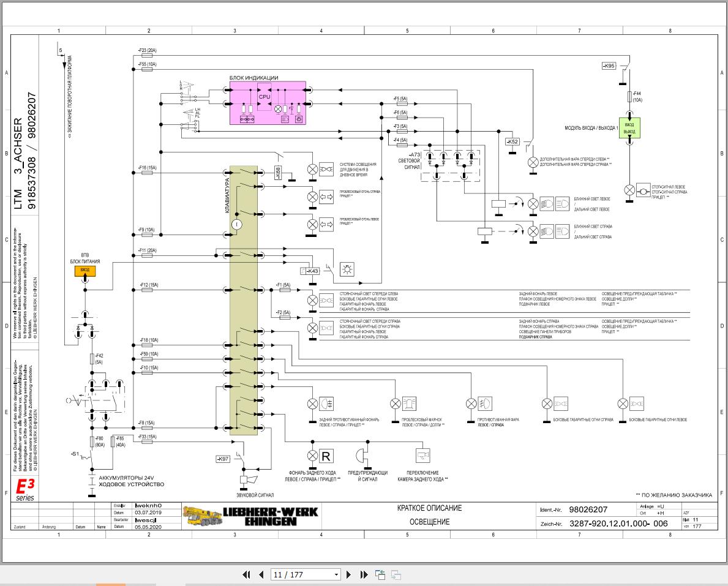
Task: Click the E3 series logo
Action: [x=25, y=489]
